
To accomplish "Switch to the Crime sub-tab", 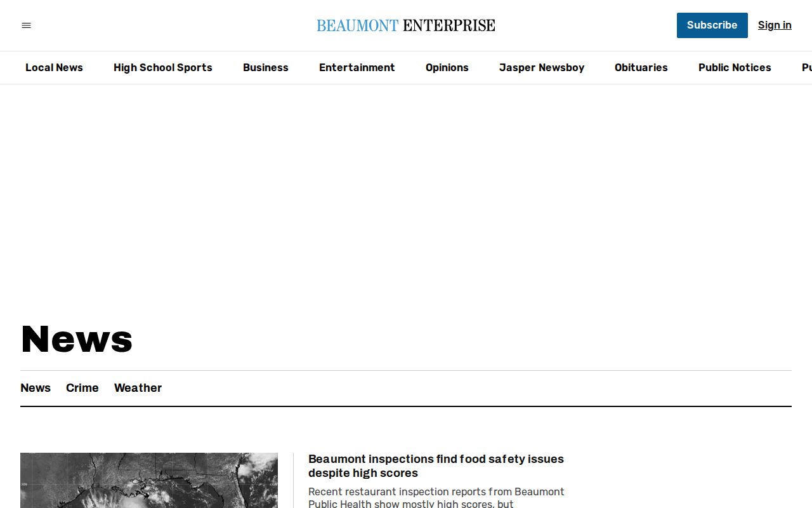I will click(x=82, y=388).
